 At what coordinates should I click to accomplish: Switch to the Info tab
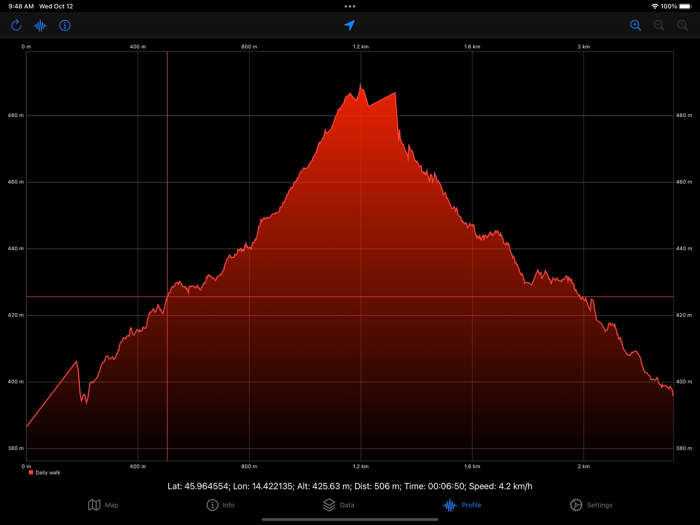pyautogui.click(x=220, y=505)
